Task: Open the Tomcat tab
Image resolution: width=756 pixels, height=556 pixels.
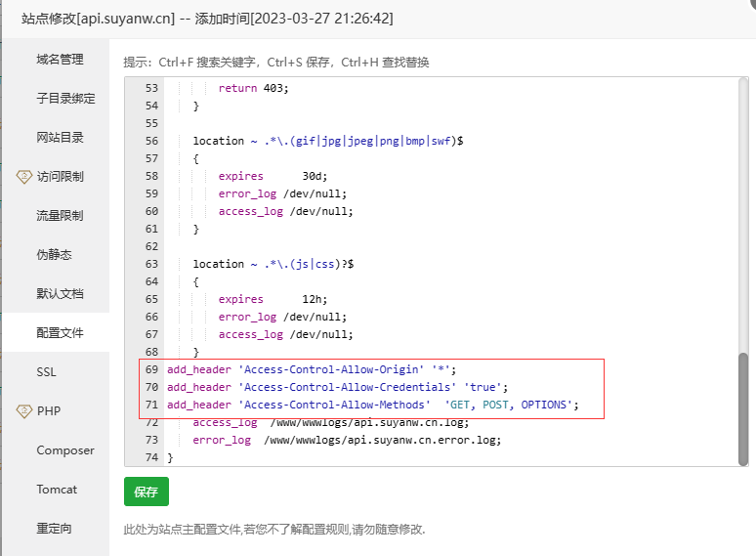Action: pos(57,490)
